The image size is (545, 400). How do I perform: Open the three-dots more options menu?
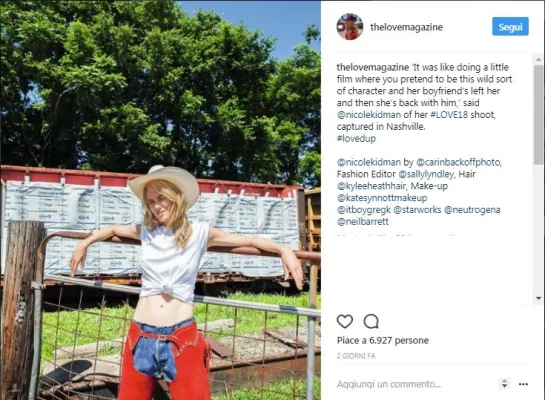point(523,384)
